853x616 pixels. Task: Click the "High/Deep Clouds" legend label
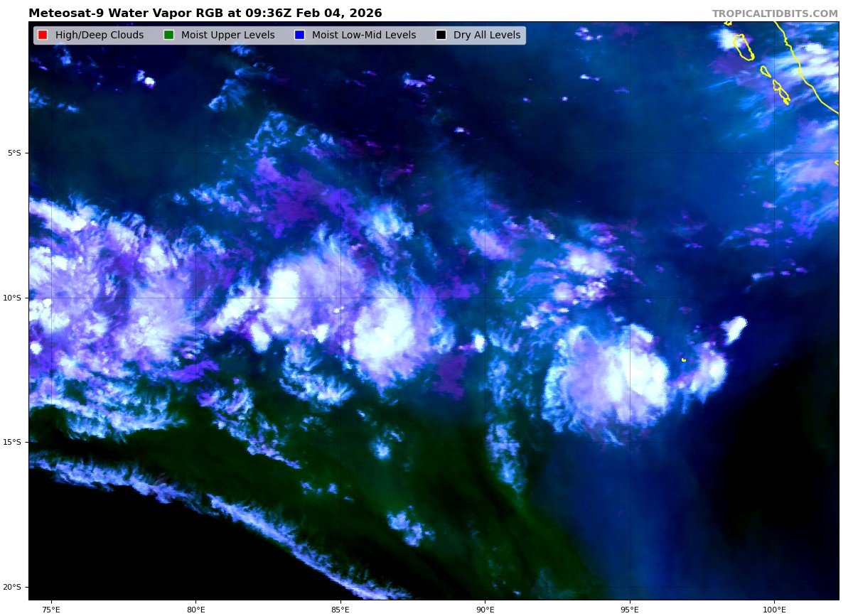click(99, 36)
